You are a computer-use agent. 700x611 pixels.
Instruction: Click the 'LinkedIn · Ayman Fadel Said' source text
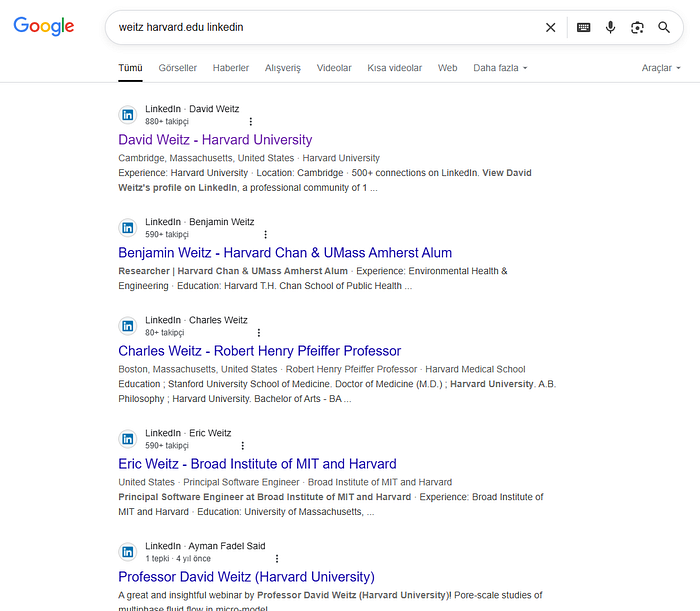click(x=205, y=546)
